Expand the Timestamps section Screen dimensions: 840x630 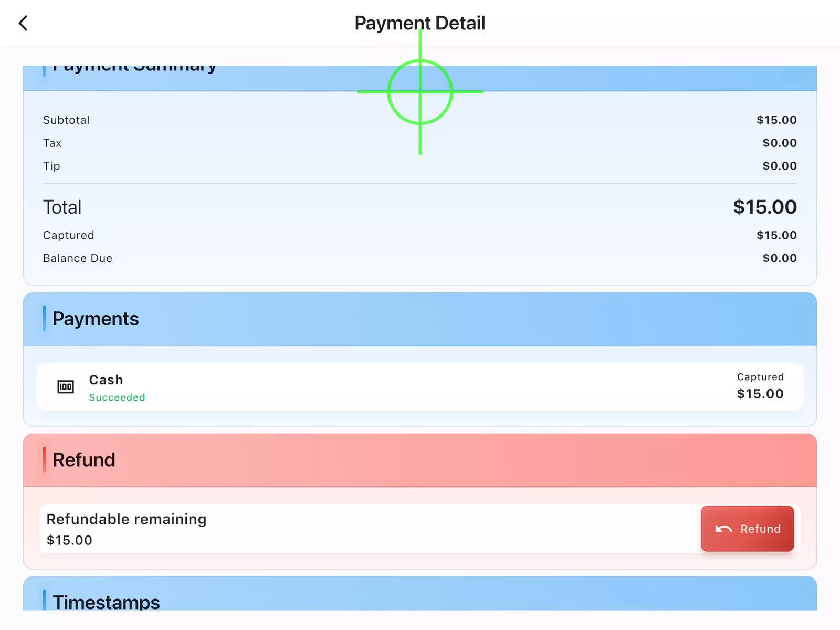(x=420, y=602)
